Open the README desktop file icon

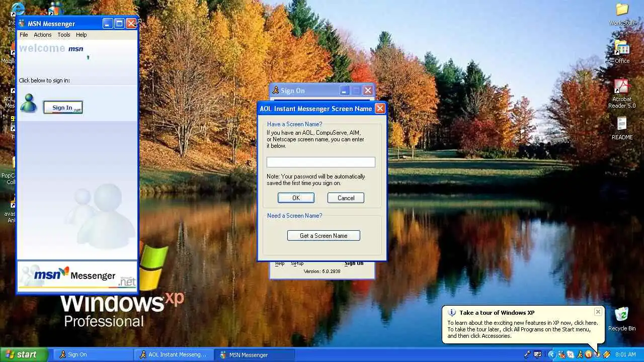[x=622, y=128]
